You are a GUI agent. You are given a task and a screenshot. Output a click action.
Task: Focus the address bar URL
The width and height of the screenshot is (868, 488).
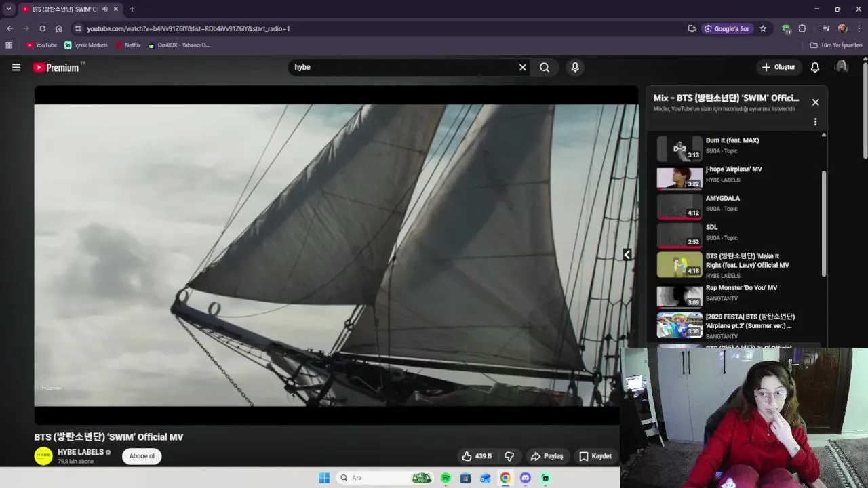pos(189,28)
